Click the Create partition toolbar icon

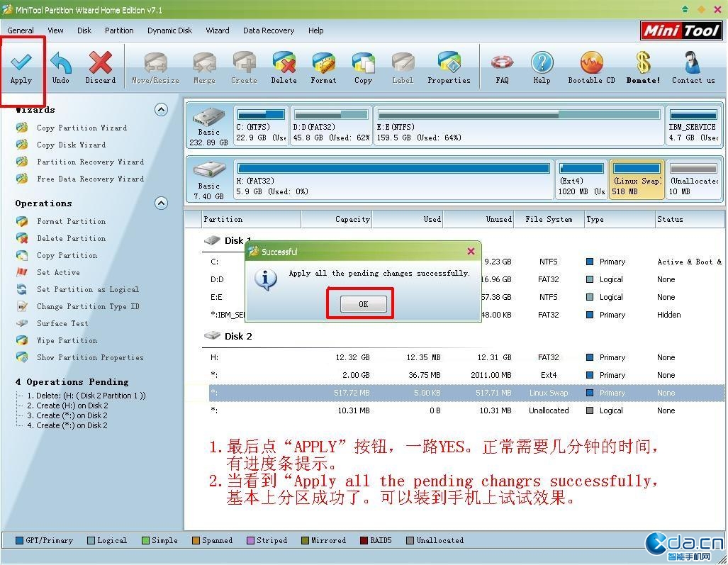245,62
